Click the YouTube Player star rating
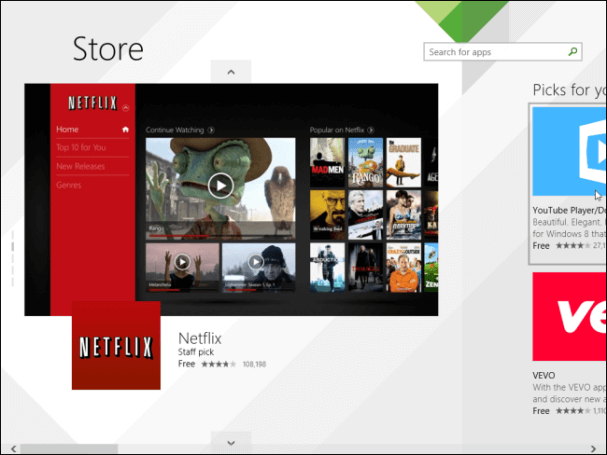This screenshot has width=607, height=455. (573, 246)
